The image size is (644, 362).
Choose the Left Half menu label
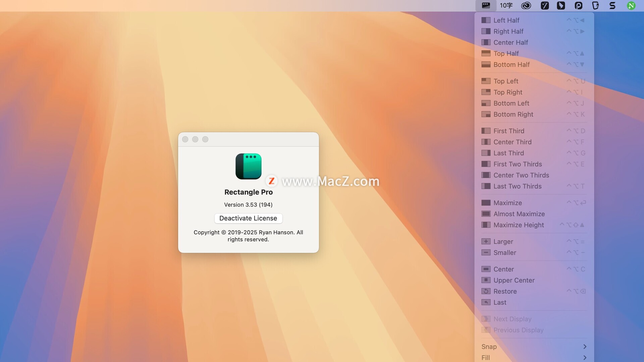506,20
